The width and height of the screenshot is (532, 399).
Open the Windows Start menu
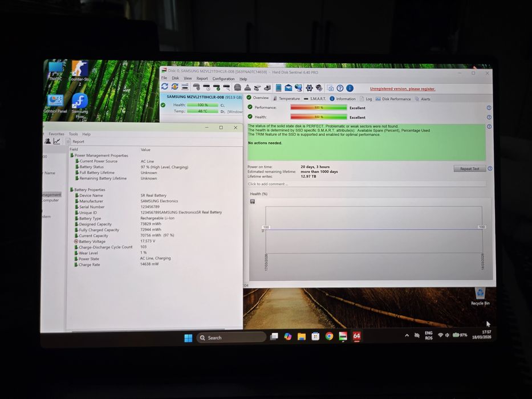[x=188, y=337]
